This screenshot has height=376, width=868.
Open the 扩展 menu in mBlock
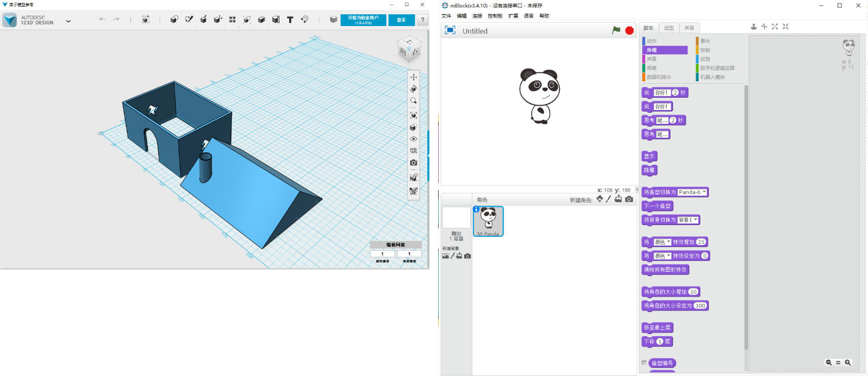click(513, 16)
